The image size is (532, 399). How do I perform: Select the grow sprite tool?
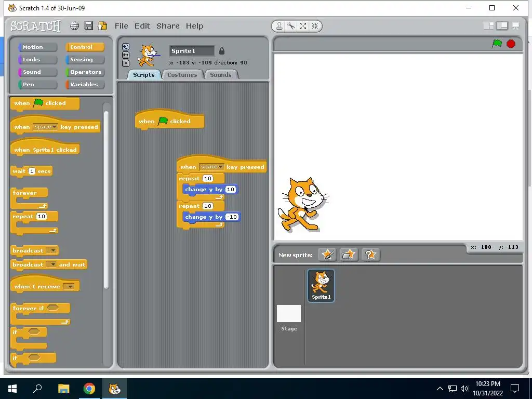pyautogui.click(x=303, y=26)
